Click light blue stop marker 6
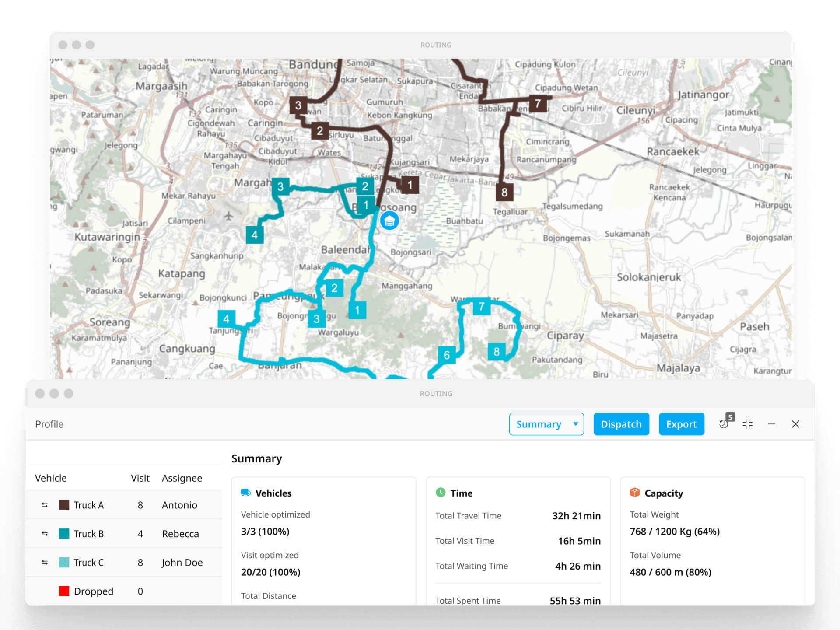The width and height of the screenshot is (840, 630). click(446, 355)
